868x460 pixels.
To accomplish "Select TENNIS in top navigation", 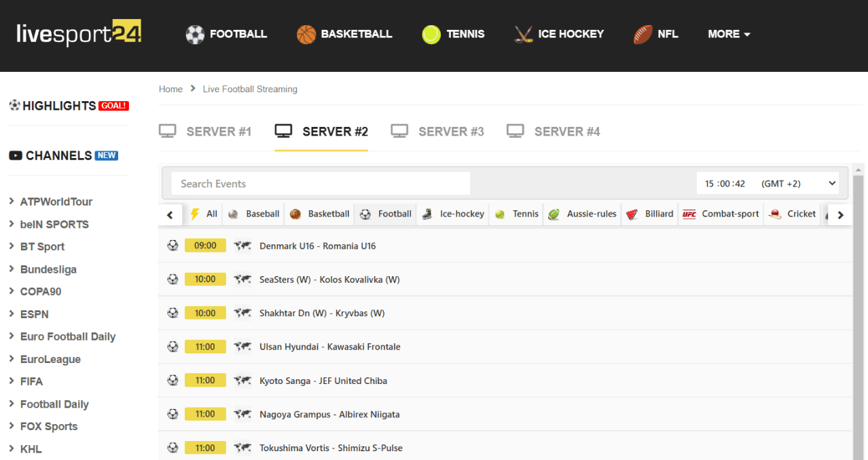I will tap(465, 34).
